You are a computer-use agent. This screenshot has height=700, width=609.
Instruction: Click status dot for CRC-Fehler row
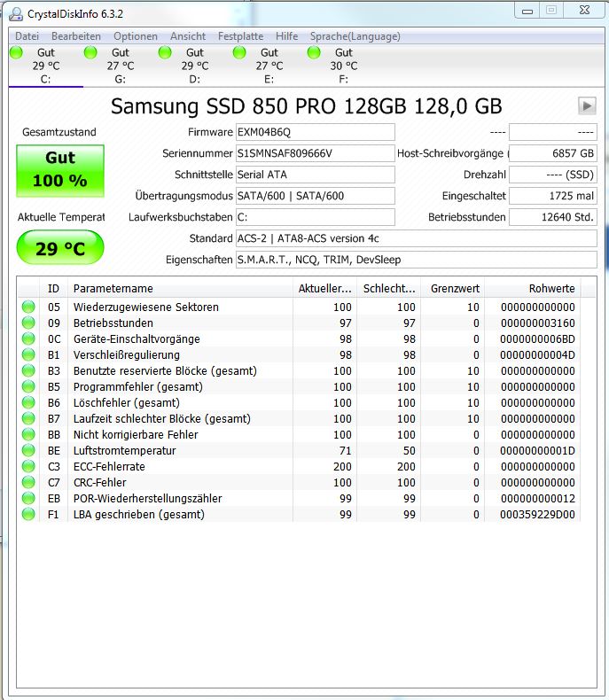[28, 482]
